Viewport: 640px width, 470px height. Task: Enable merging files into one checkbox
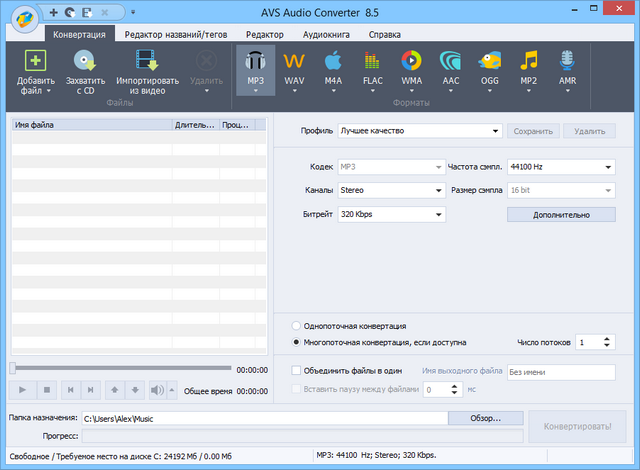coord(296,370)
